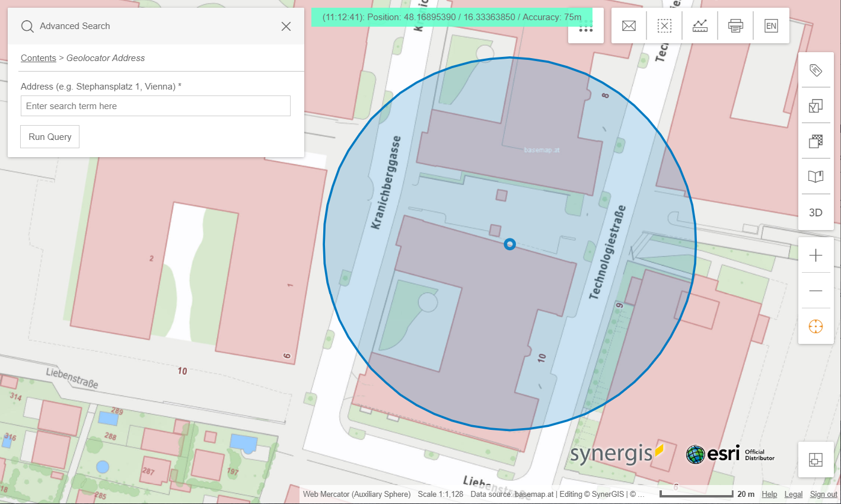This screenshot has width=841, height=504.
Task: Zoom in with the plus icon
Action: [815, 255]
